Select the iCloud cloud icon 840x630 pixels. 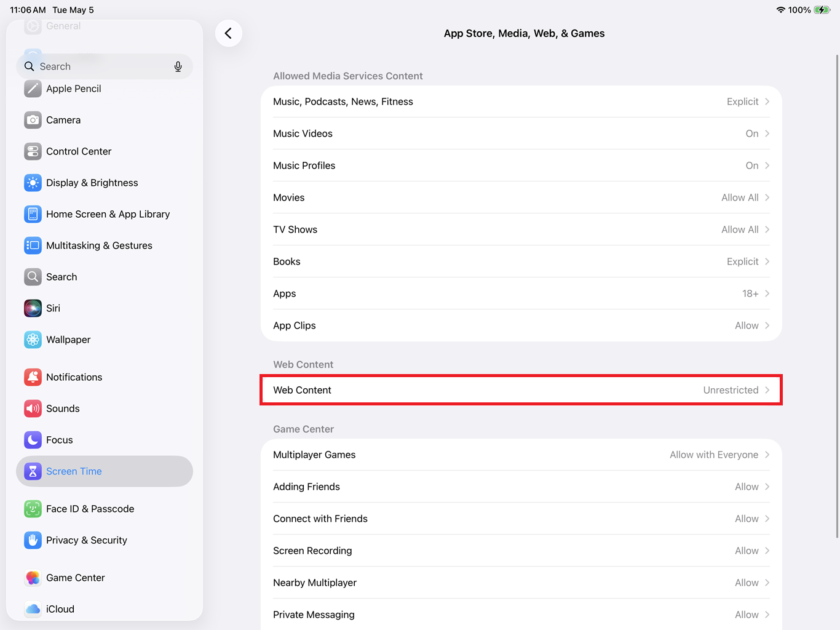pyautogui.click(x=33, y=609)
